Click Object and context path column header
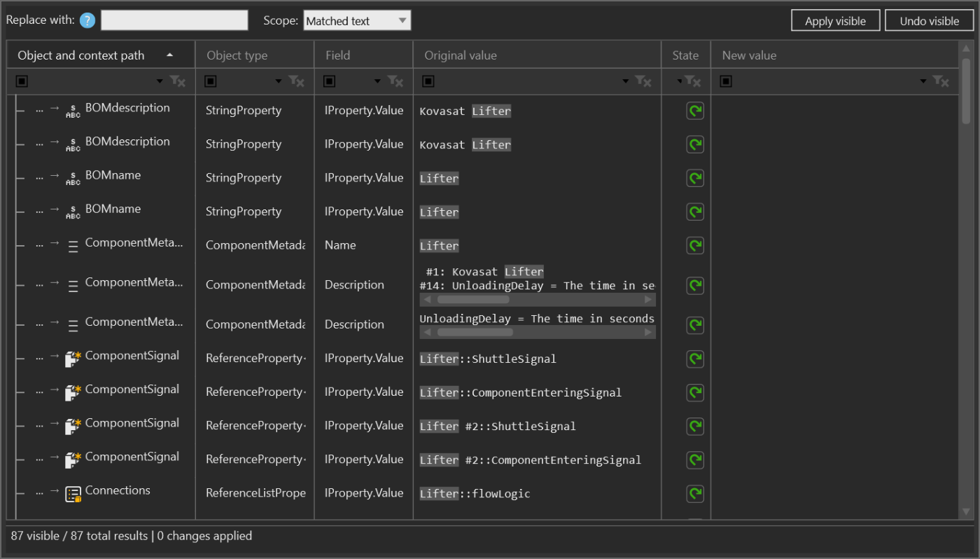This screenshot has width=980, height=559. click(x=101, y=55)
